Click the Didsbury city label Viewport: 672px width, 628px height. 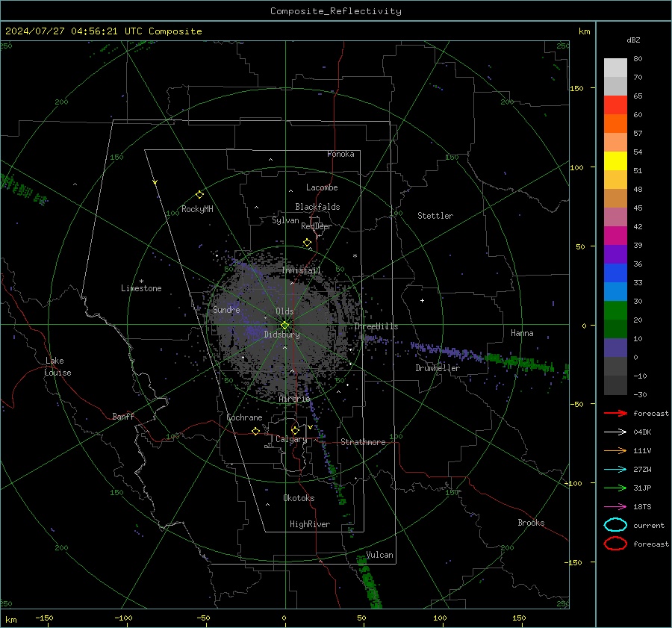[x=281, y=335]
